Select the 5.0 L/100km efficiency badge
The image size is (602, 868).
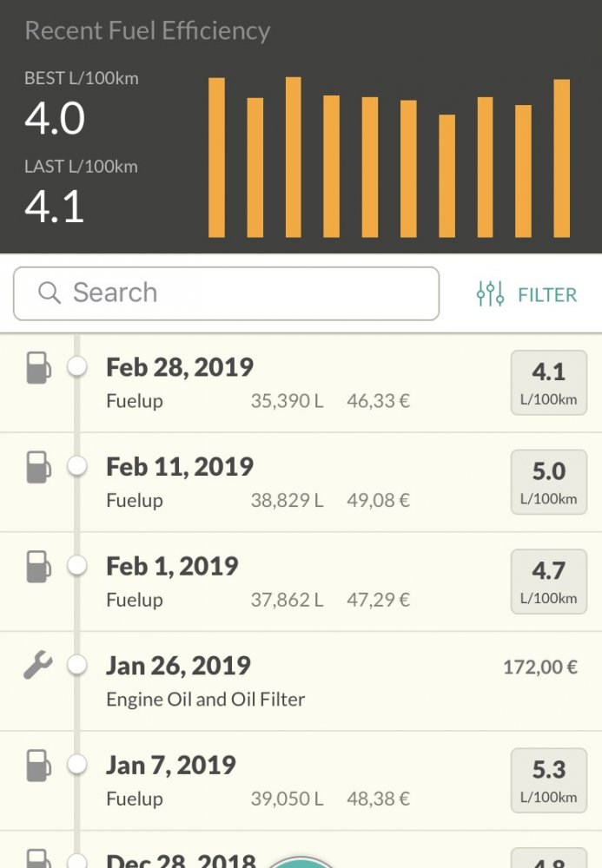pyautogui.click(x=548, y=483)
